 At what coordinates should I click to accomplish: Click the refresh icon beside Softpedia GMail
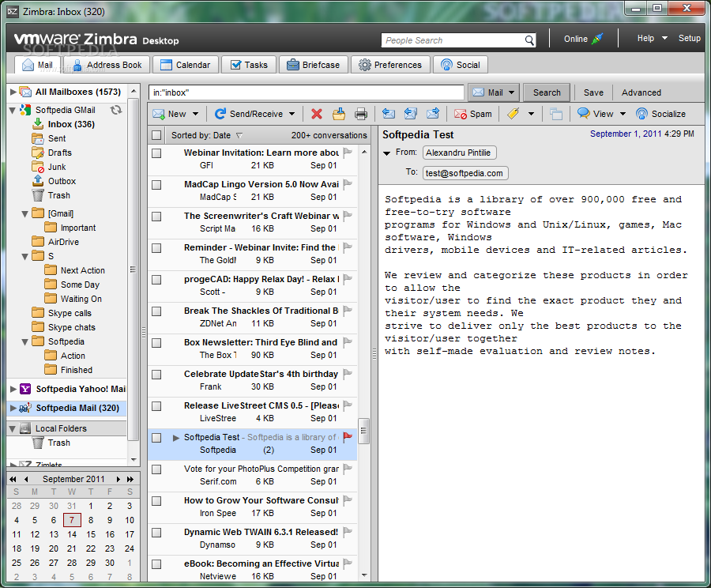(117, 110)
